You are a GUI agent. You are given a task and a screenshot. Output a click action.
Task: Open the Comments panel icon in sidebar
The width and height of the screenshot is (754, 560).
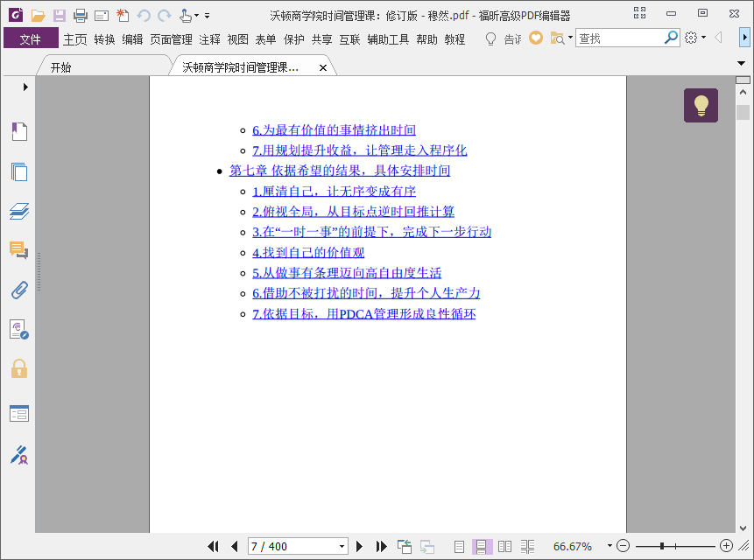(x=19, y=250)
